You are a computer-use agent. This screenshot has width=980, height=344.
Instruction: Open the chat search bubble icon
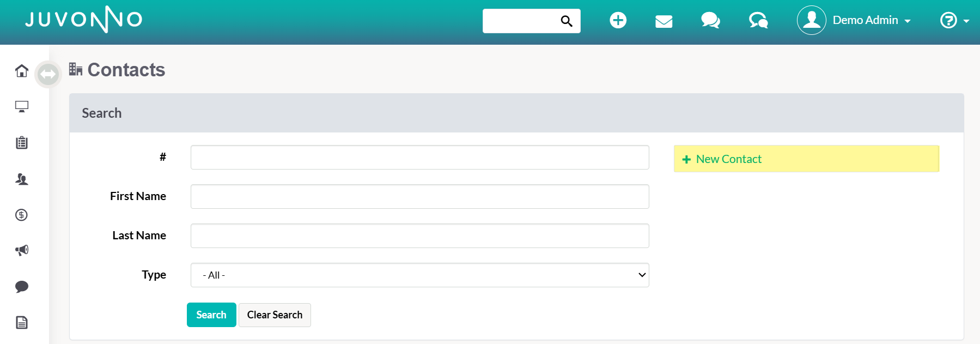[x=758, y=21]
